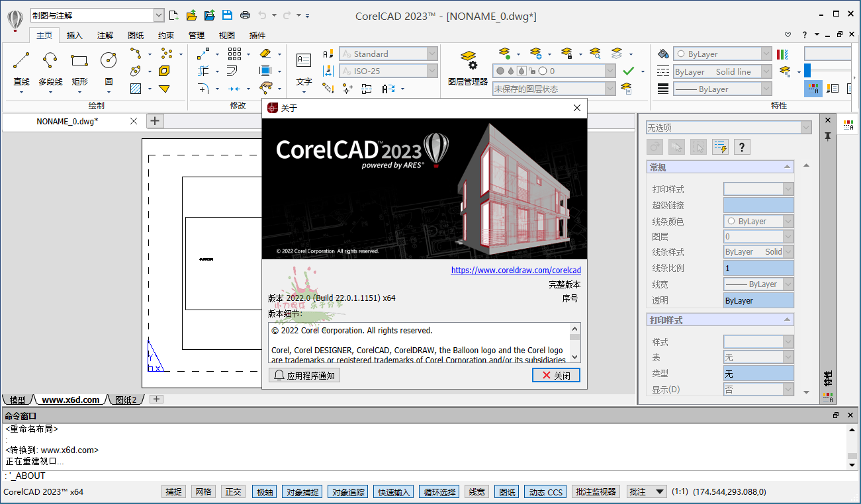This screenshot has width=861, height=504.
Task: Select the 直线 (Line) drawing tool
Action: tap(21, 64)
